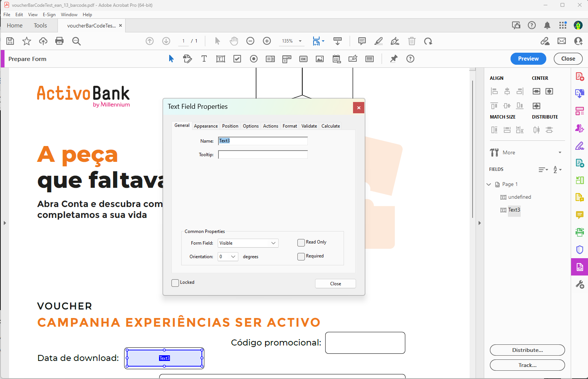Viewport: 588px width, 379px height.
Task: Toggle the Locked checkbox
Action: [x=175, y=283]
